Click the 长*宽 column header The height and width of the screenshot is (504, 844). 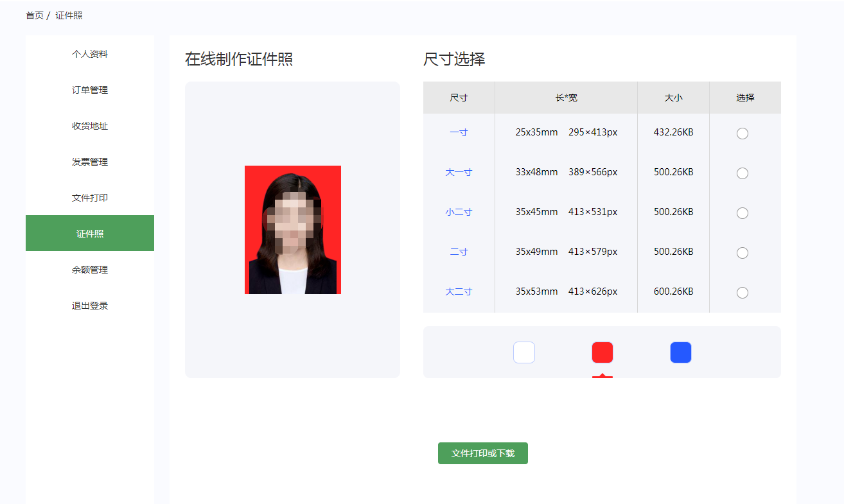tap(566, 98)
